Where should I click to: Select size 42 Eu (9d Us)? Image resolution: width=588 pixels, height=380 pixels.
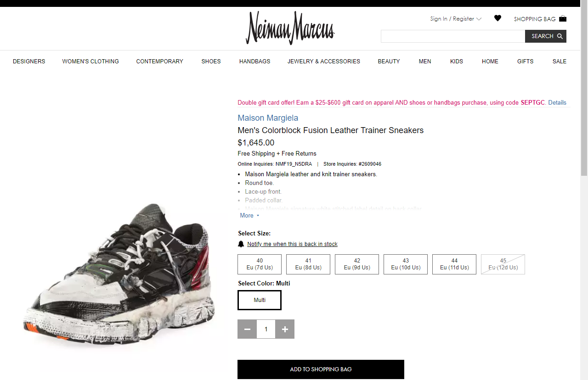click(357, 264)
